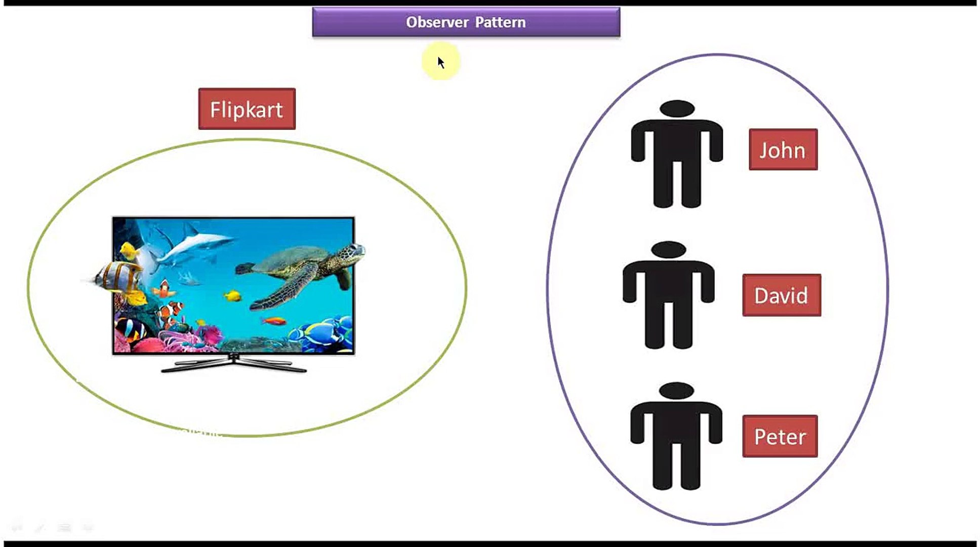The image size is (980, 547).
Task: Click the Peter label button
Action: pyautogui.click(x=780, y=436)
